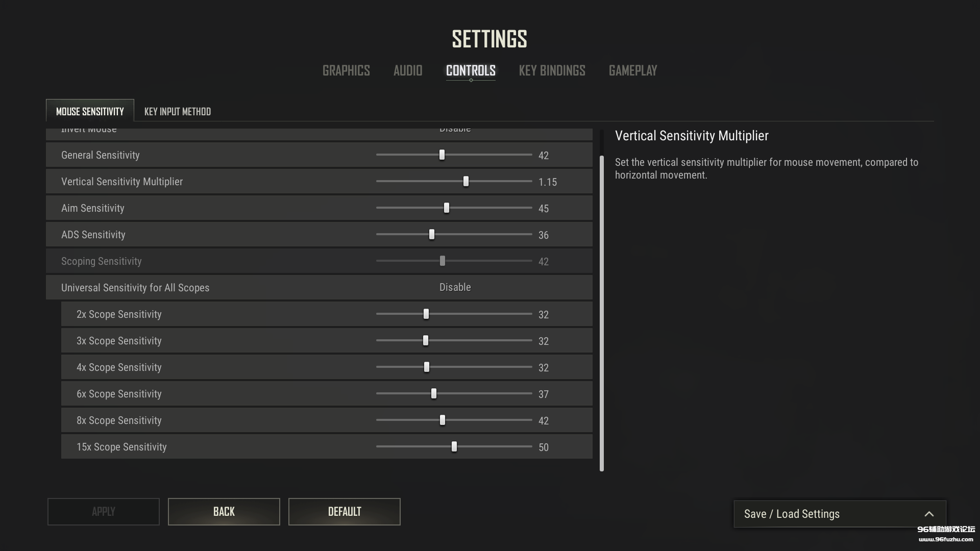
Task: Click the Vertical Sensitivity Multiplier slider handle
Action: click(x=465, y=181)
